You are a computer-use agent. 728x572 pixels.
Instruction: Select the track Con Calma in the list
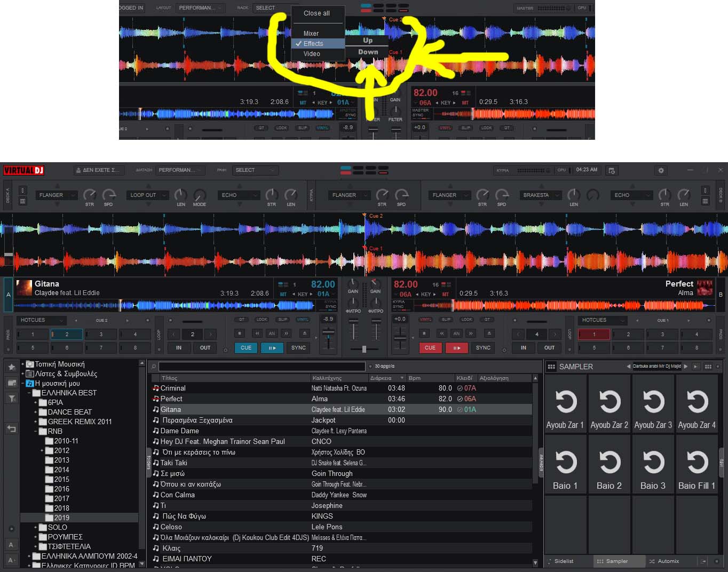178,495
